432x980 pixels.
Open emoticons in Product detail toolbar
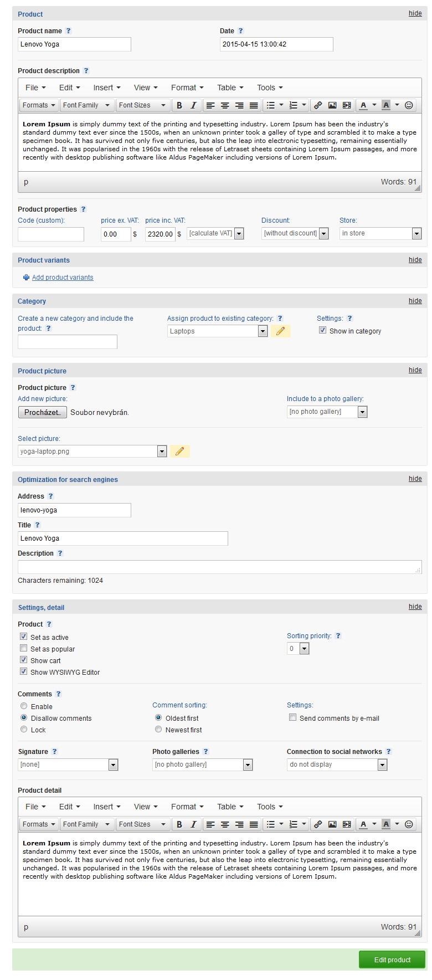coord(409,824)
